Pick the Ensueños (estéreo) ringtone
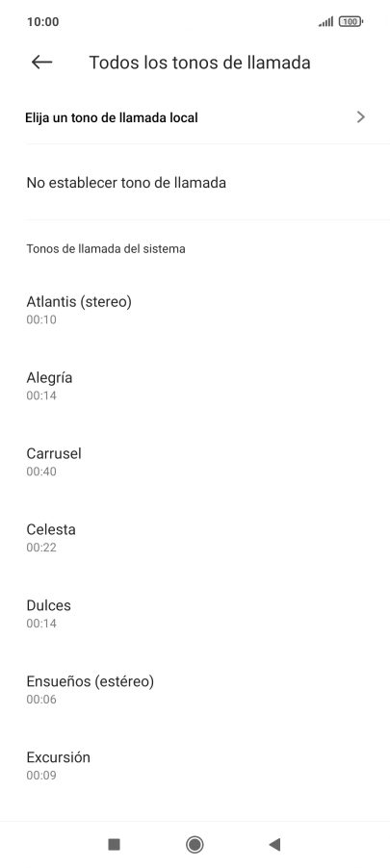 coord(195,689)
